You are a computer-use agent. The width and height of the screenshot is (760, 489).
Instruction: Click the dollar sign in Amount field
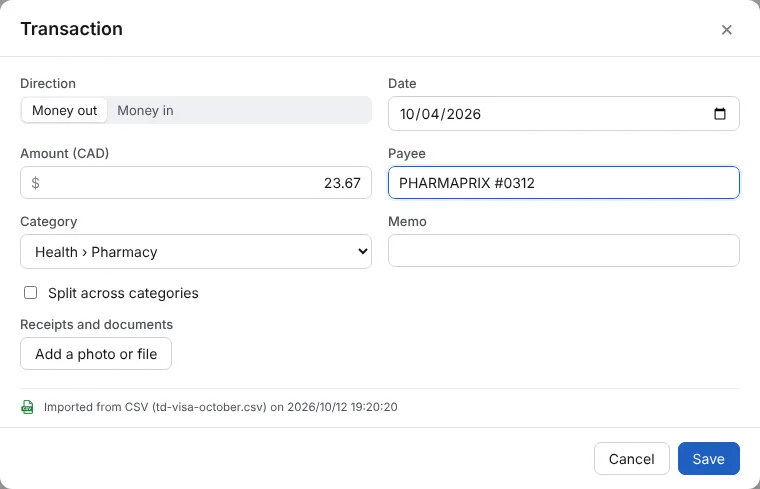(x=35, y=183)
